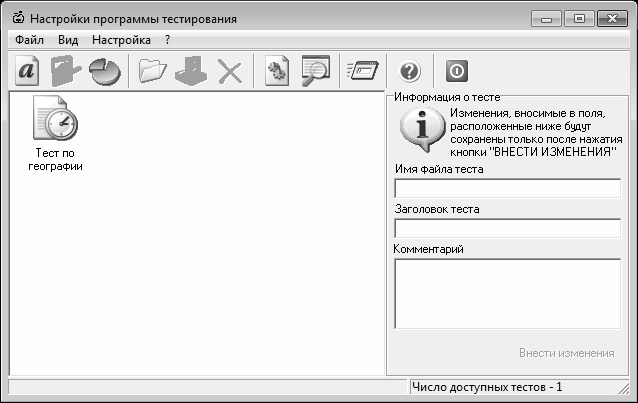Click the down-arrow tray toolbar icon
The image size is (638, 403).
191,71
